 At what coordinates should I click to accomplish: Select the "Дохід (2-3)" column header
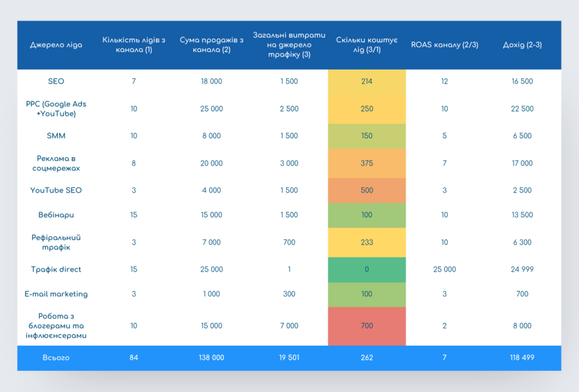(x=522, y=45)
